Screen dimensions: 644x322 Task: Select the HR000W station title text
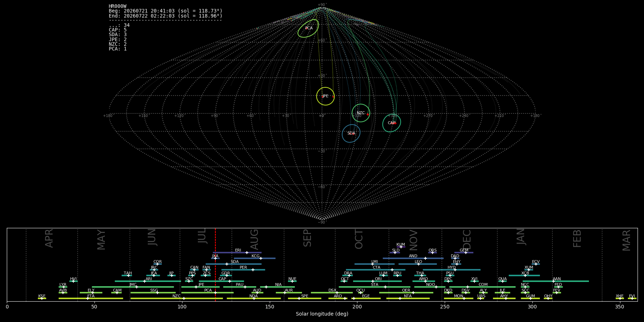(118, 6)
